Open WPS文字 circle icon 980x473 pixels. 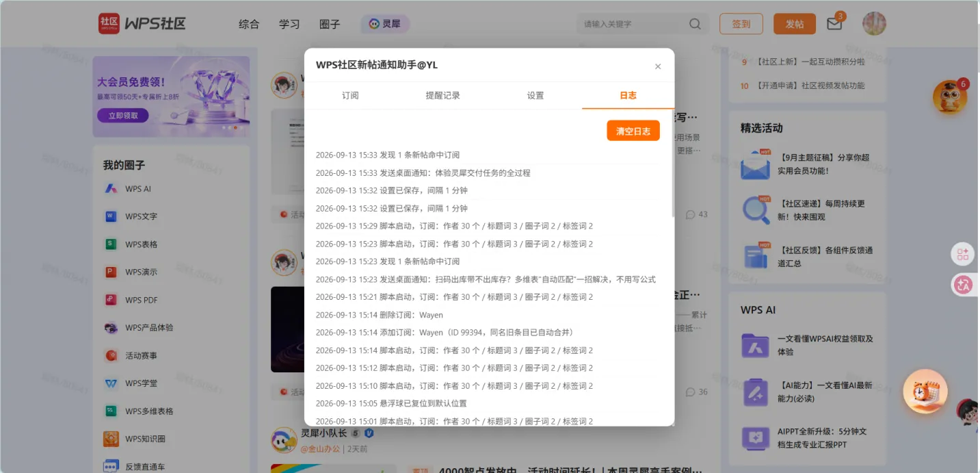[111, 216]
